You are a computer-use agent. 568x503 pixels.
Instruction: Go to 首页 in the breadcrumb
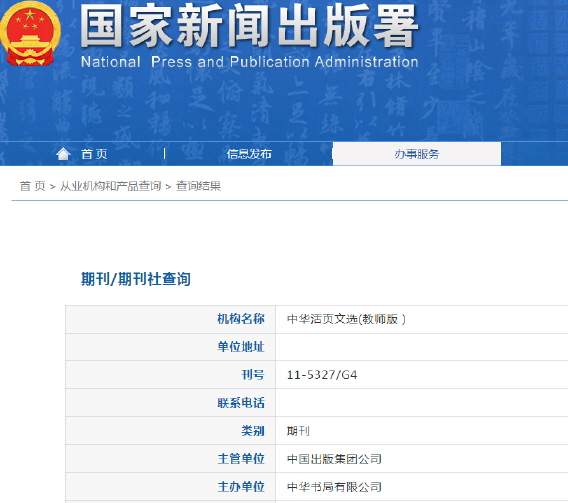click(x=32, y=186)
